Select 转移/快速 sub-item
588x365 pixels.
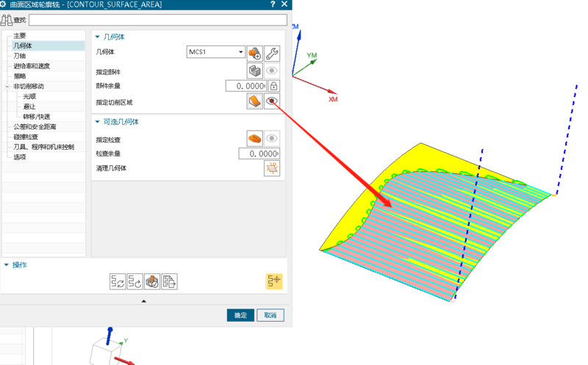[36, 117]
